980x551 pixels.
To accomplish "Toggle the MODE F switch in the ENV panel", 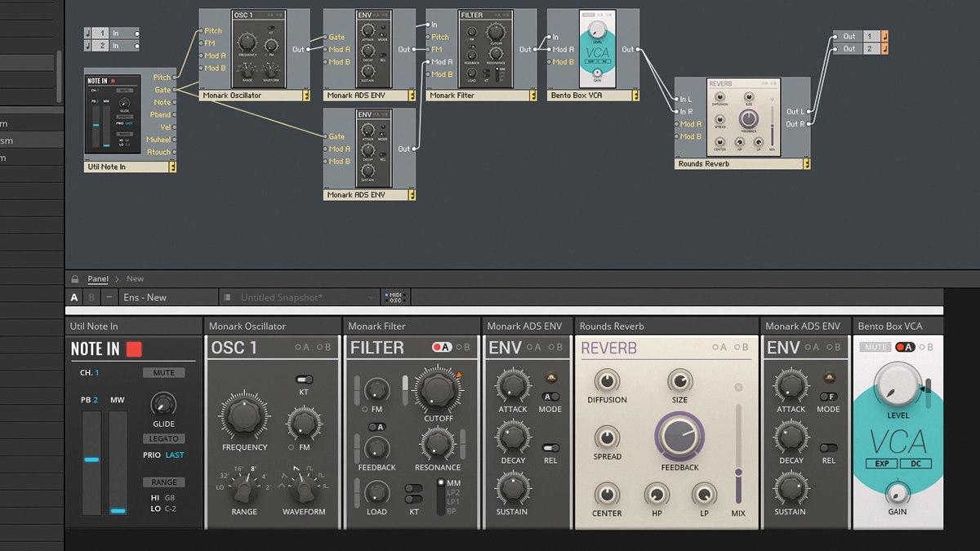I will pos(829,397).
